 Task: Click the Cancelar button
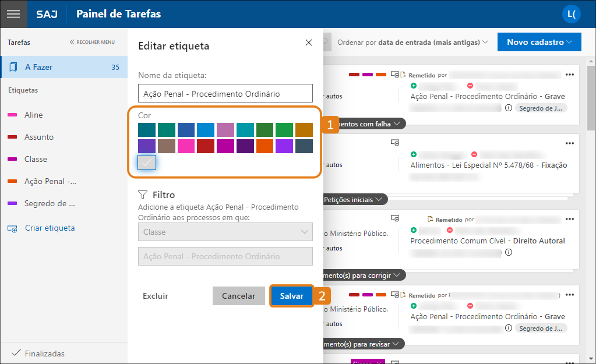pos(238,296)
